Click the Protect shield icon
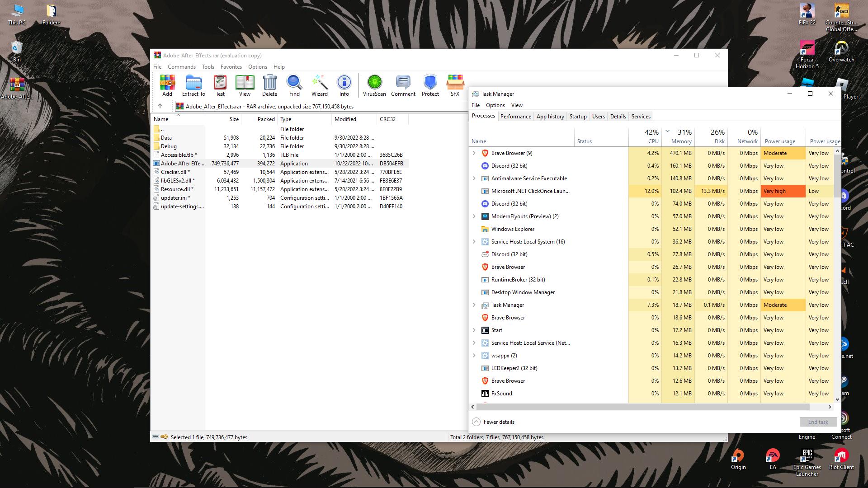Image resolution: width=868 pixels, height=488 pixels. [430, 85]
